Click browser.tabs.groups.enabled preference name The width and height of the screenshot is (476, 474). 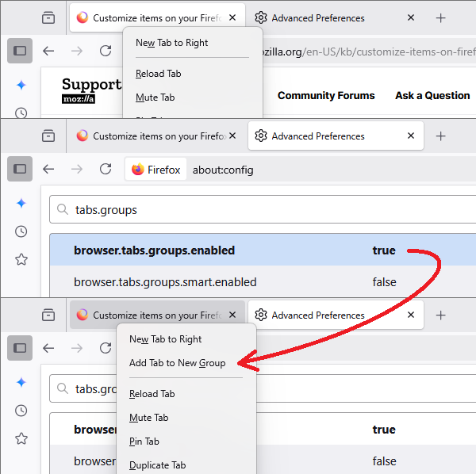click(154, 250)
